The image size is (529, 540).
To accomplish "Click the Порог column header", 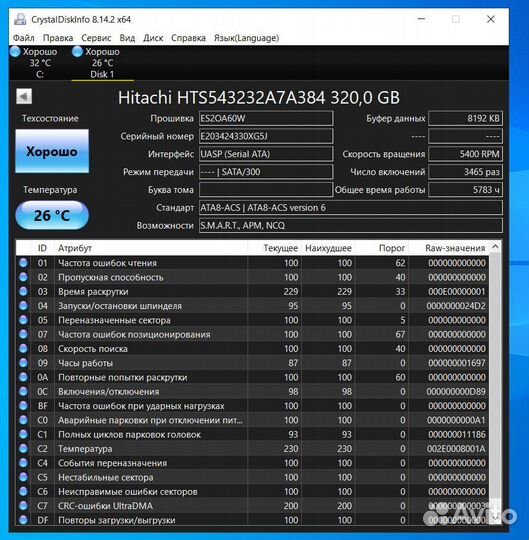I will click(382, 248).
